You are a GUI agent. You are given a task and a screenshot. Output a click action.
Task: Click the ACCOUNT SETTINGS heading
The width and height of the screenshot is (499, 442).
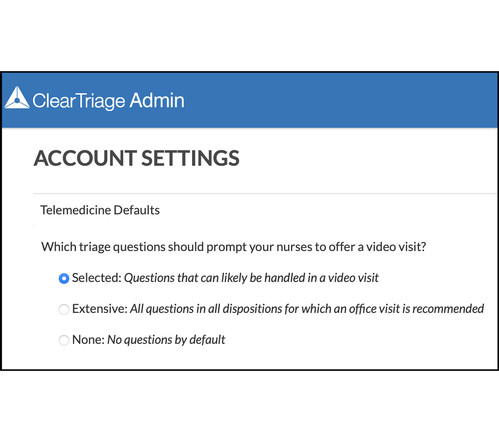tap(137, 158)
